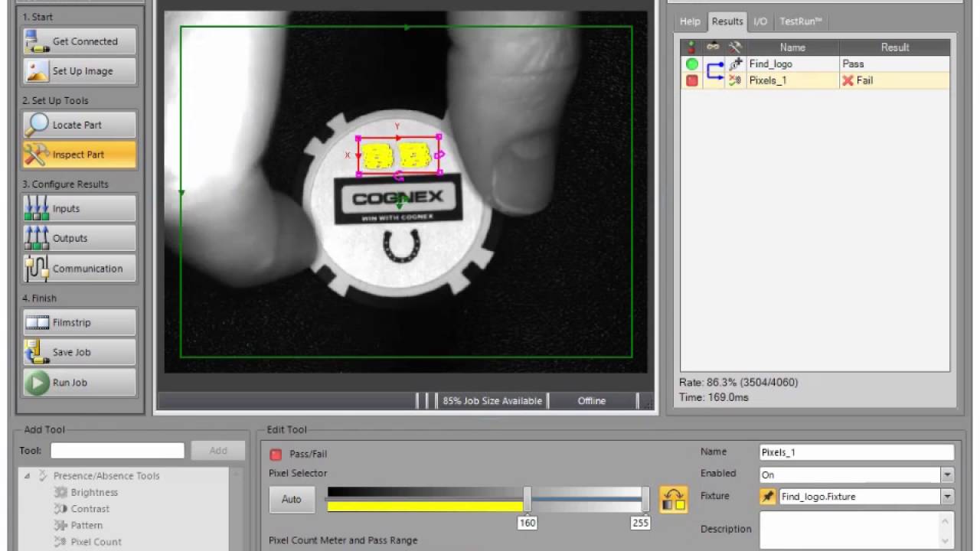Select the Inspect Part step

coord(80,155)
